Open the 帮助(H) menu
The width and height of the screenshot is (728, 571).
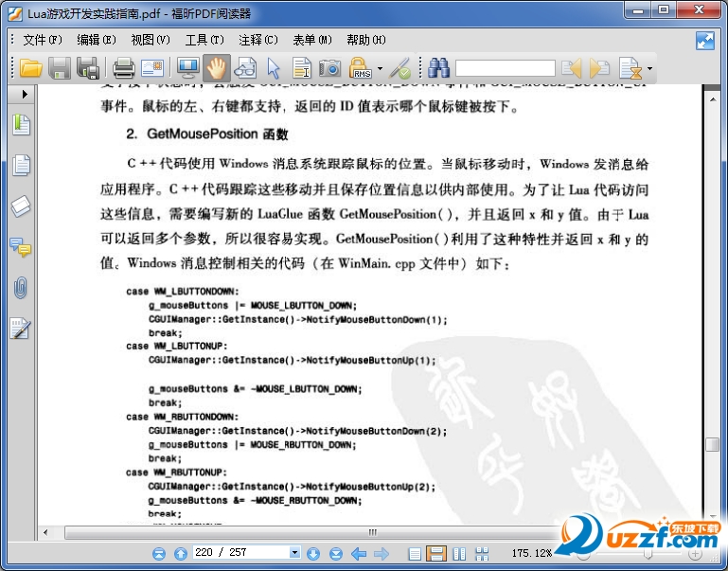pos(365,40)
